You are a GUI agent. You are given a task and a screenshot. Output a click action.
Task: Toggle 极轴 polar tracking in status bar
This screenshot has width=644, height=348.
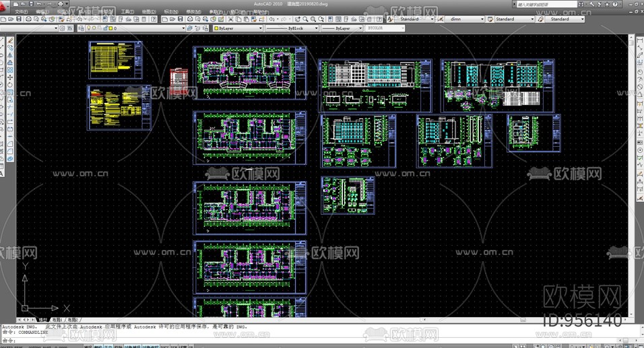point(118,347)
